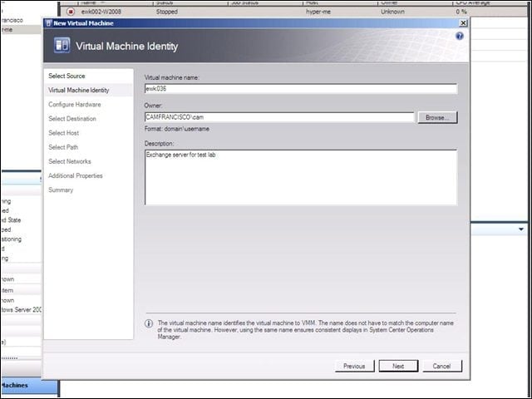532x399 pixels.
Task: Open the Configure Hardware wizard step
Action: (75, 105)
